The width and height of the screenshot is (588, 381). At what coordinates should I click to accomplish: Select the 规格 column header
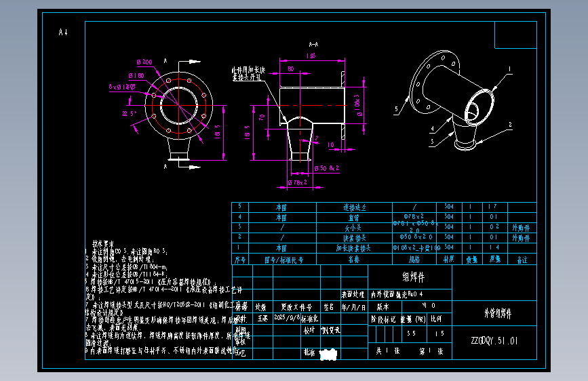(414, 260)
